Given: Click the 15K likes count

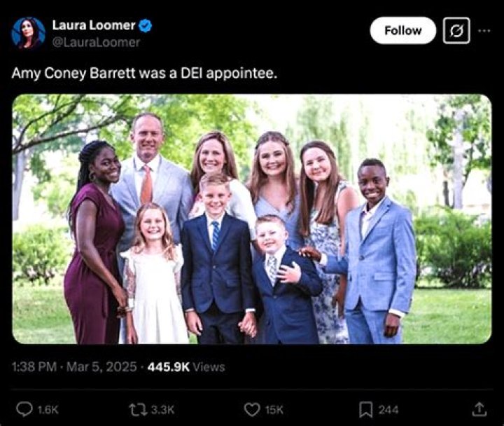Looking at the screenshot, I should point(275,410).
